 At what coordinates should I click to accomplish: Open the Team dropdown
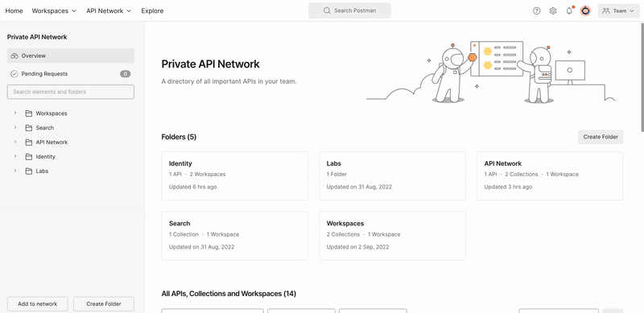618,11
